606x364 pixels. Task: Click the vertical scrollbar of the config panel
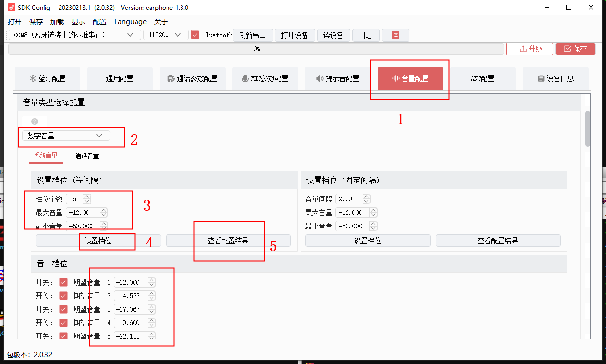tap(588, 128)
